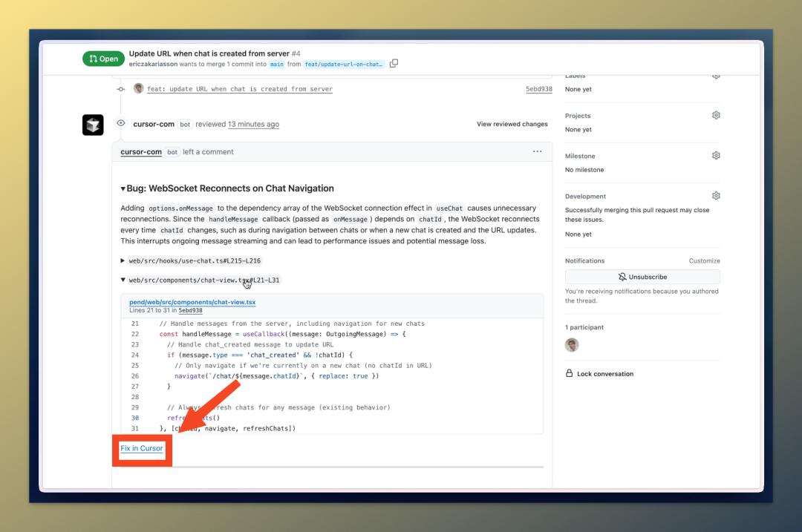Open the participant avatar in the sidebar
The width and height of the screenshot is (802, 532).
pos(572,345)
